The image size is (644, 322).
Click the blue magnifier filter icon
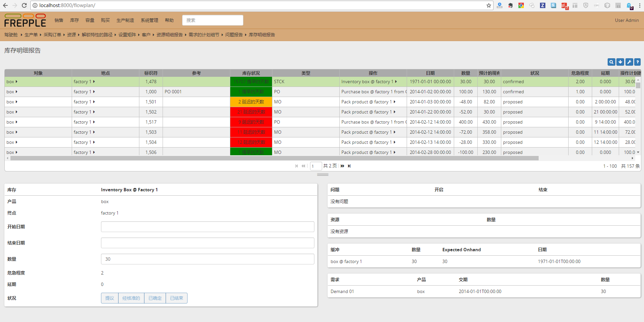[611, 62]
